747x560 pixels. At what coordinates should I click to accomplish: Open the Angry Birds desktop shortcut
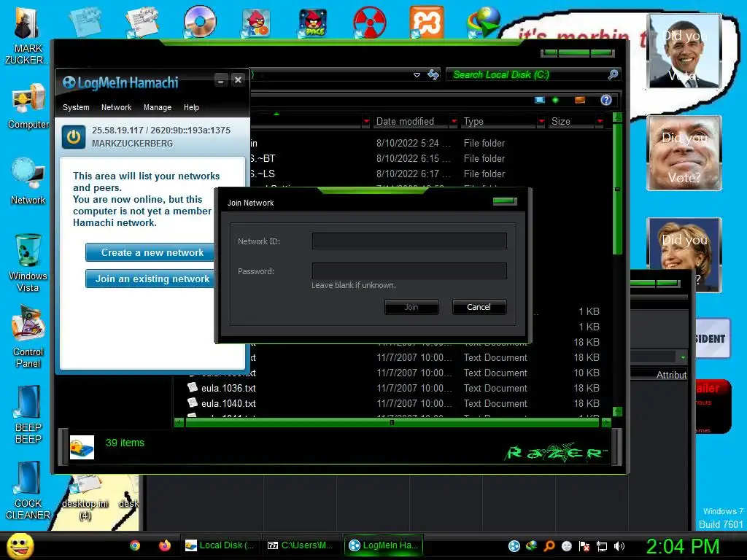[x=256, y=23]
